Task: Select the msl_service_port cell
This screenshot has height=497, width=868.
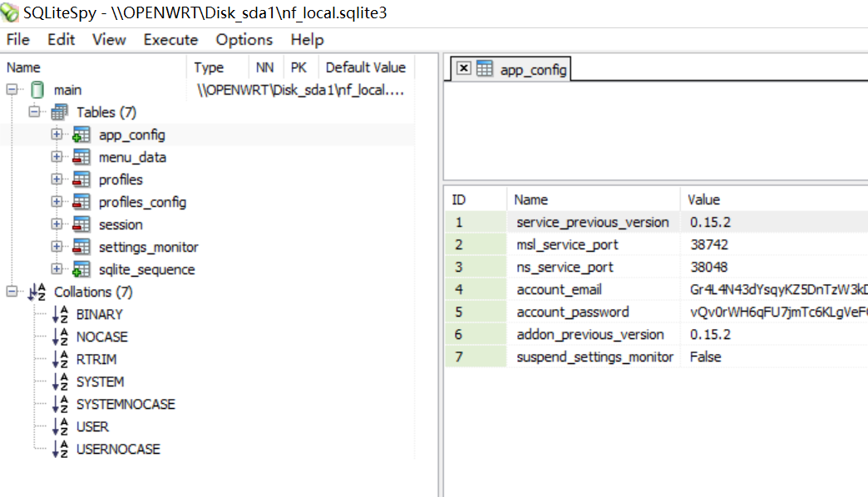Action: pos(593,244)
